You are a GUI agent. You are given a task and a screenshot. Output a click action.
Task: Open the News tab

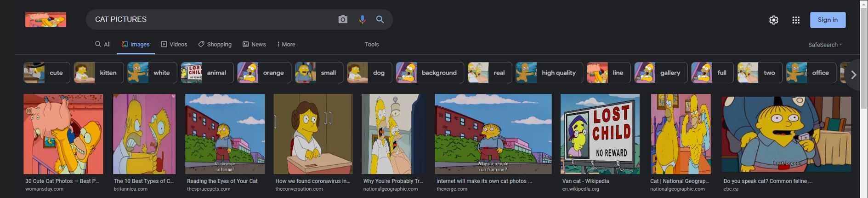click(x=254, y=44)
